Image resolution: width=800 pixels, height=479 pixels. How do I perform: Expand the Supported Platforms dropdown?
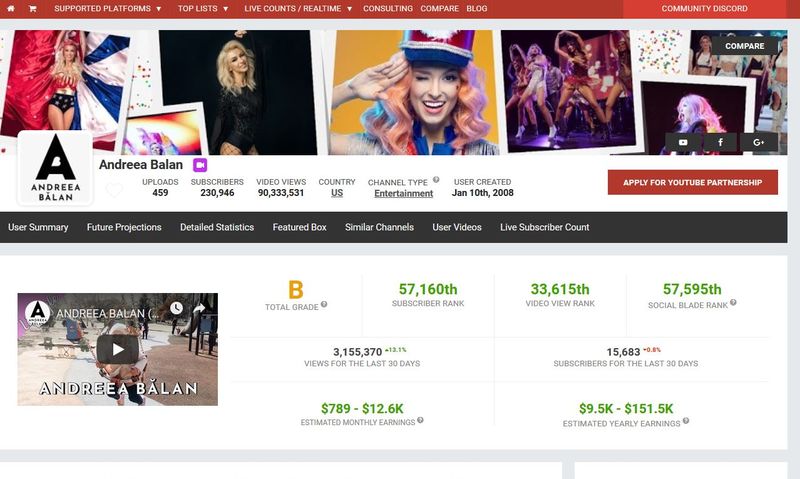point(107,8)
